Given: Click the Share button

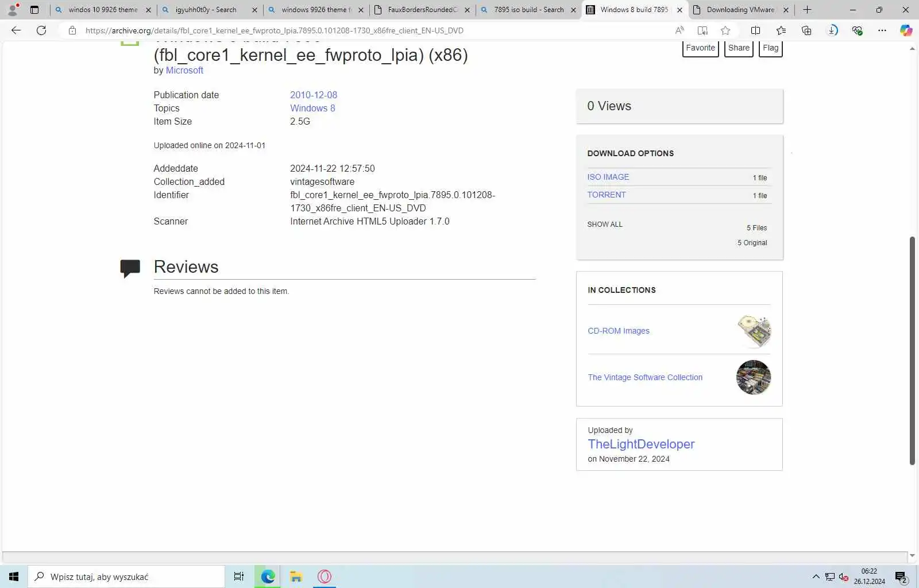Looking at the screenshot, I should point(739,48).
